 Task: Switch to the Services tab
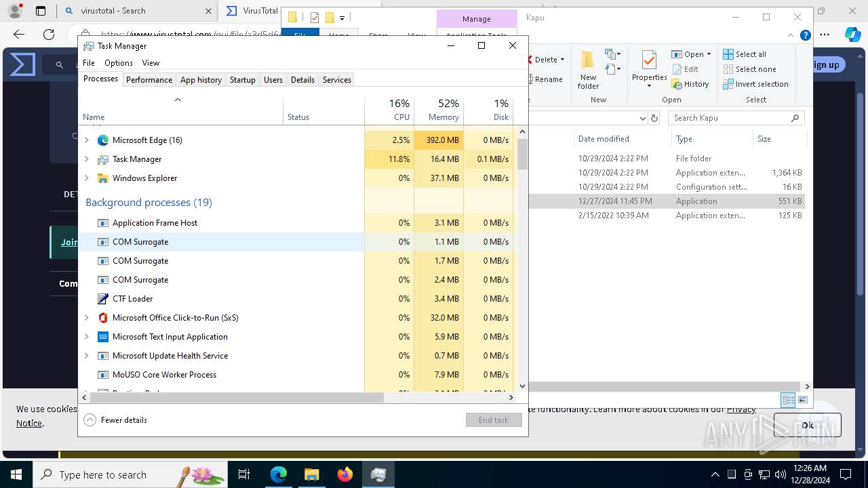337,80
